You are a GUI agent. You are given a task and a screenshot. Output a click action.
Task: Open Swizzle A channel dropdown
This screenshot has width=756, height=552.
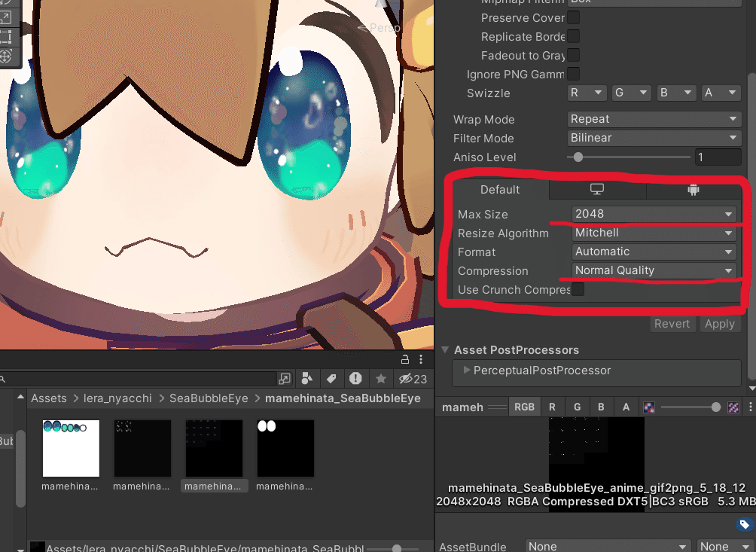[x=721, y=93]
